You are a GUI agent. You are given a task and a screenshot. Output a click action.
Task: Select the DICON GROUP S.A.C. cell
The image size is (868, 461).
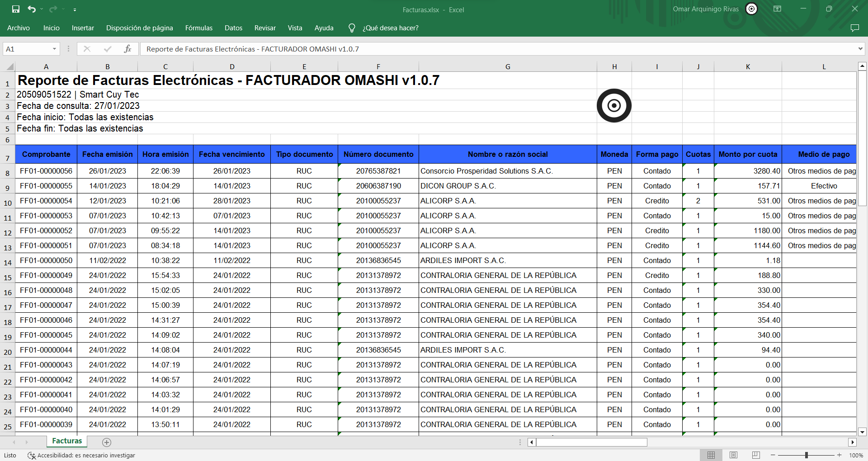508,186
